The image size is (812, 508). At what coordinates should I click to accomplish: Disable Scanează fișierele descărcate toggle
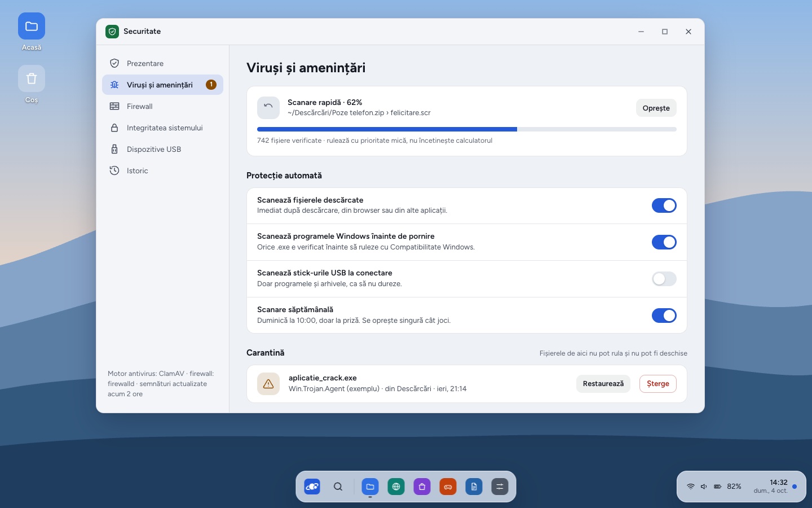tap(664, 205)
